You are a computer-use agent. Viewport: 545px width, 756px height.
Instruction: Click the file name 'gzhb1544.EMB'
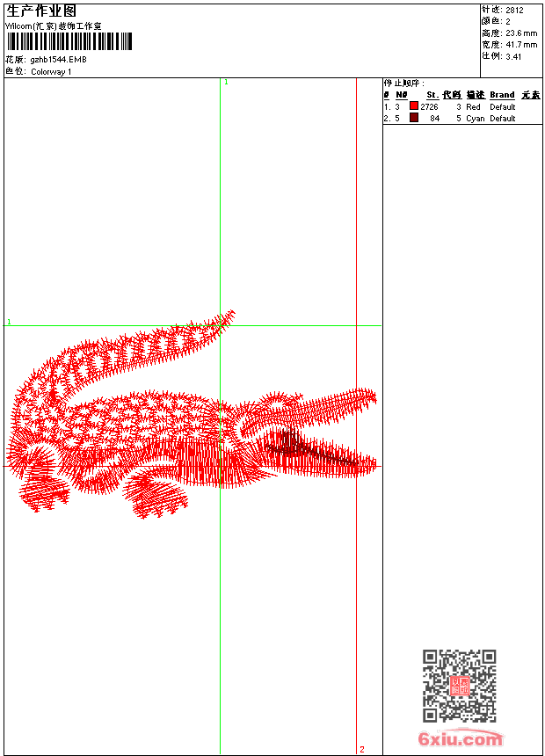pyautogui.click(x=58, y=59)
